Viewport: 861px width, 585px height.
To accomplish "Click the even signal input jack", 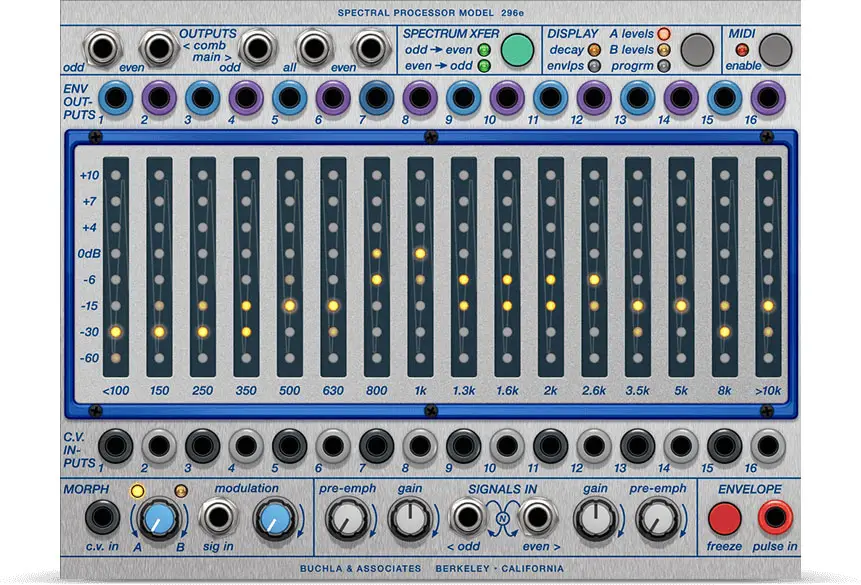I will pos(537,517).
